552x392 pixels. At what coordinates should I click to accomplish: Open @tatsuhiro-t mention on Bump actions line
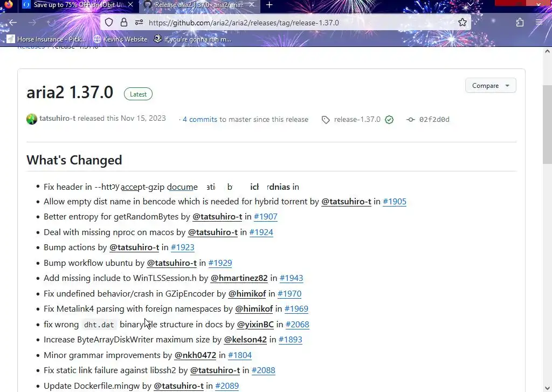tap(134, 247)
